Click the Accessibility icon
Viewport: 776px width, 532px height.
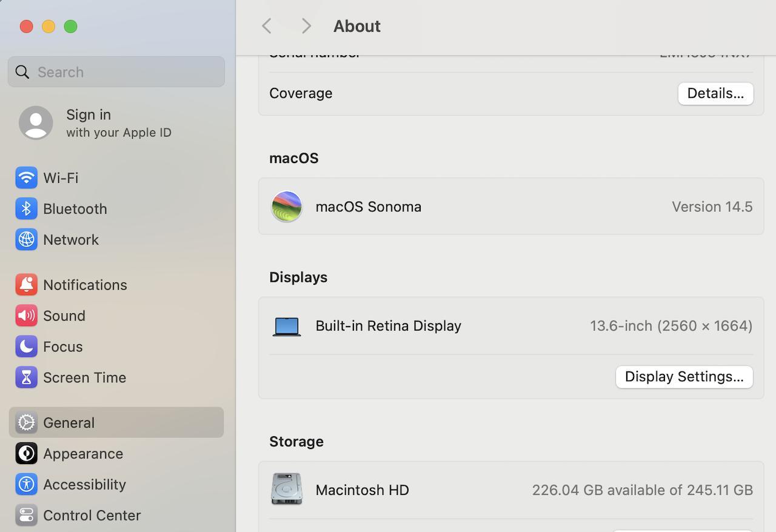point(26,484)
